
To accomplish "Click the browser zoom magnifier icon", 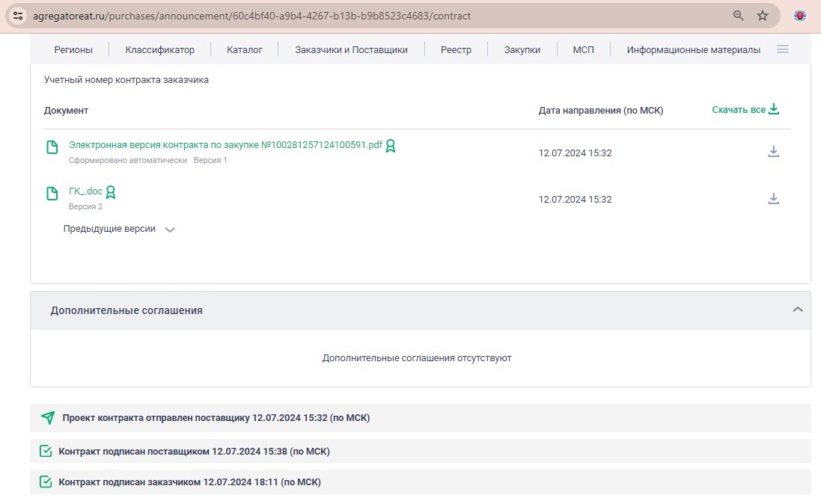I will [x=739, y=16].
